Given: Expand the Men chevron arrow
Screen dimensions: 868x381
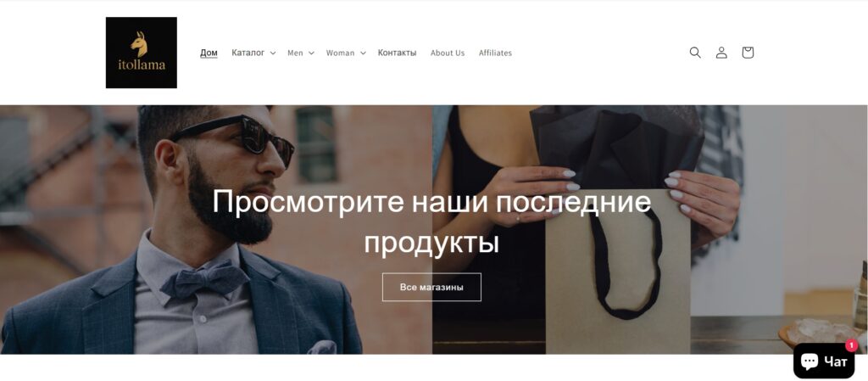Looking at the screenshot, I should (x=311, y=53).
